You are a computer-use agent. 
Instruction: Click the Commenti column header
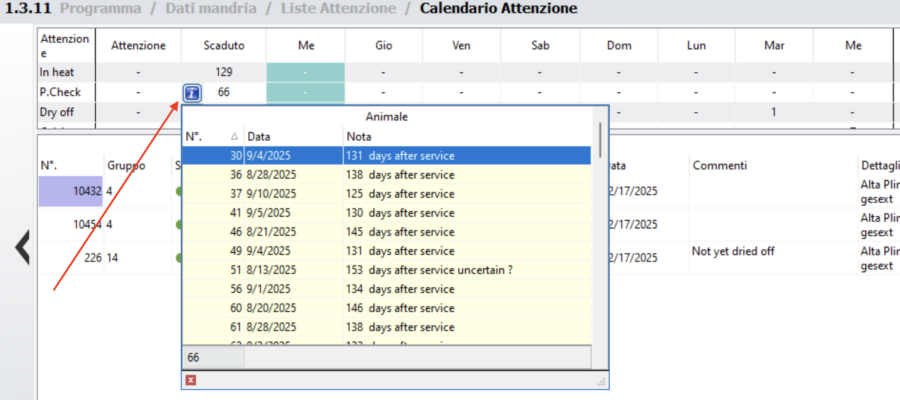[720, 165]
